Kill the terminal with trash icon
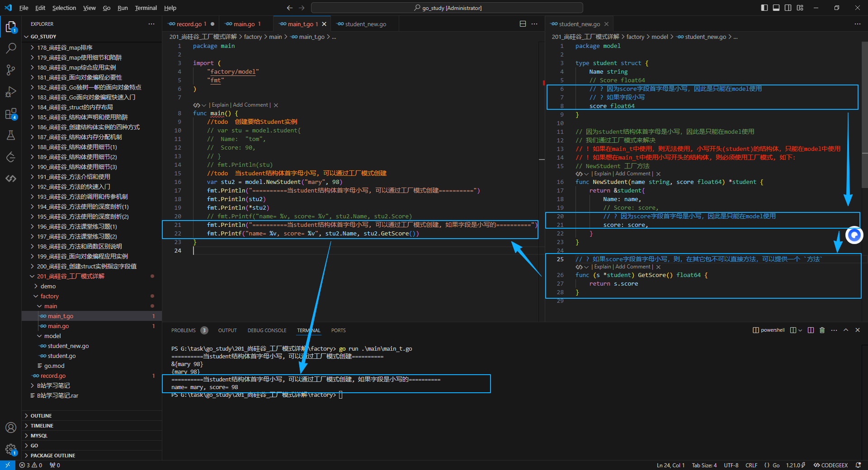Image resolution: width=868 pixels, height=470 pixels. (x=822, y=330)
